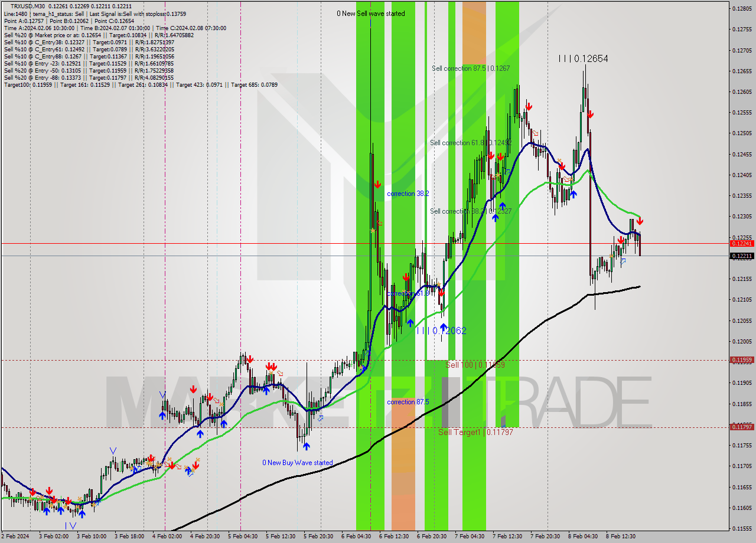Click the red price tag 0.12241
756x543 pixels.
tap(742, 243)
